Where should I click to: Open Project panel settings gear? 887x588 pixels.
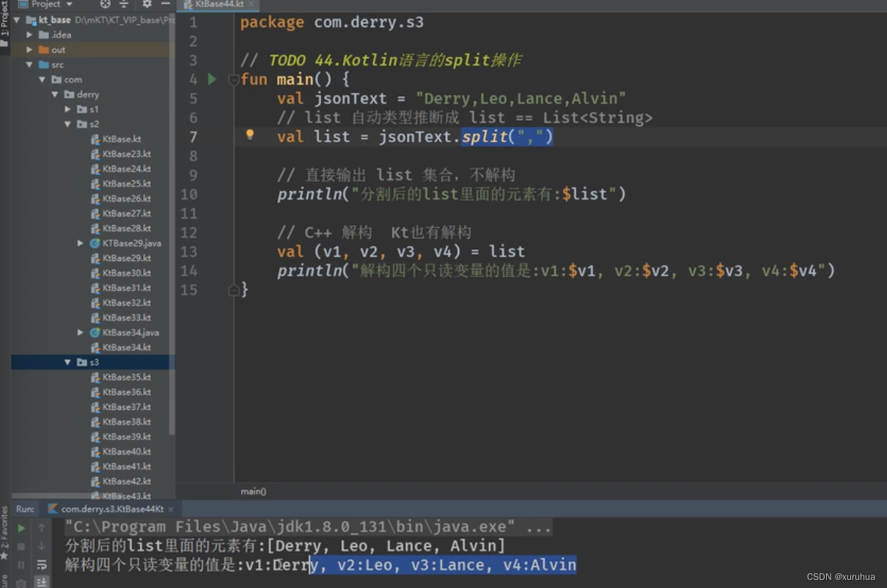147,4
